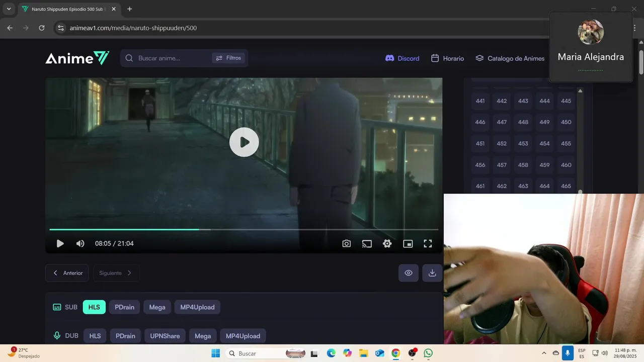Click the taskbar Buscar search box
The width and height of the screenshot is (644, 362).
[266, 353]
